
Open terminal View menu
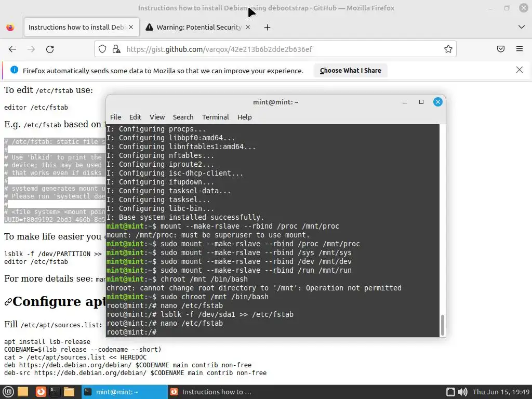[x=157, y=117]
